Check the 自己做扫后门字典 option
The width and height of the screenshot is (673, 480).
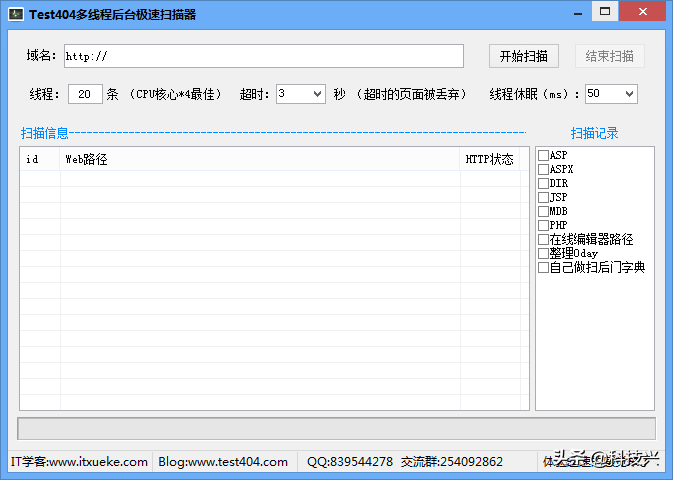click(x=543, y=267)
